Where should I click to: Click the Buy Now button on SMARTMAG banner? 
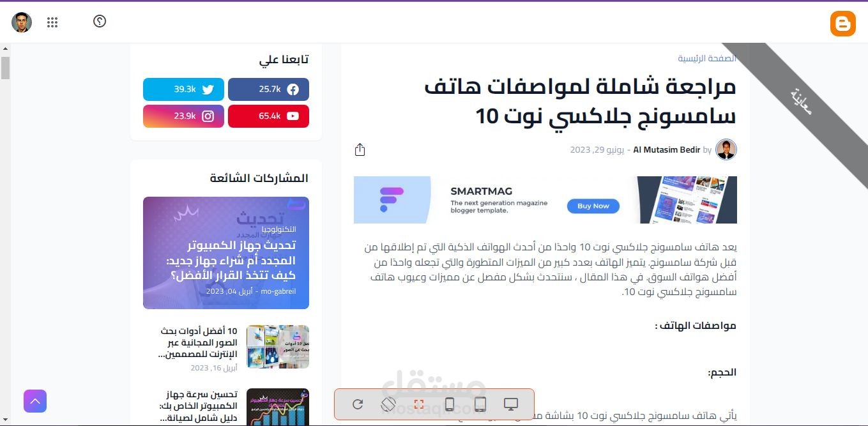(593, 206)
